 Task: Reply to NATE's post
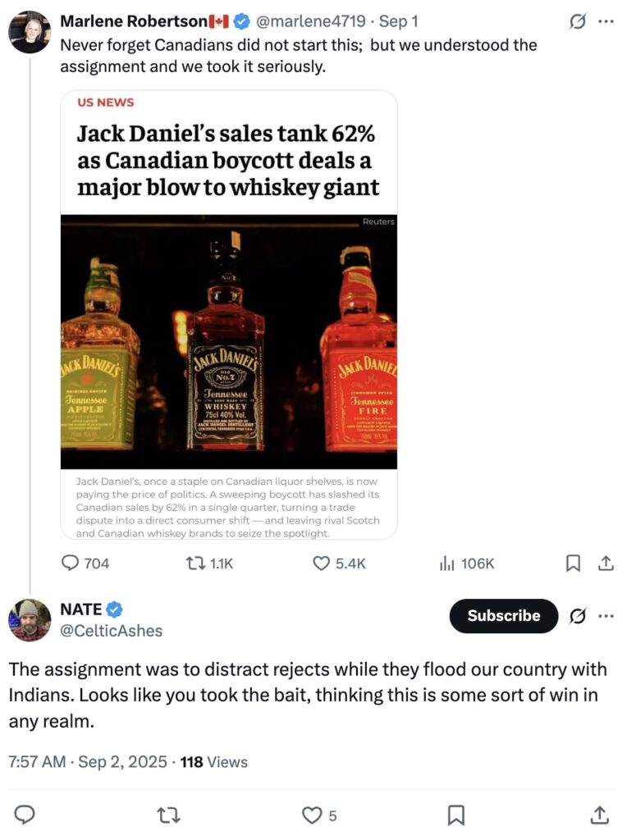click(24, 815)
